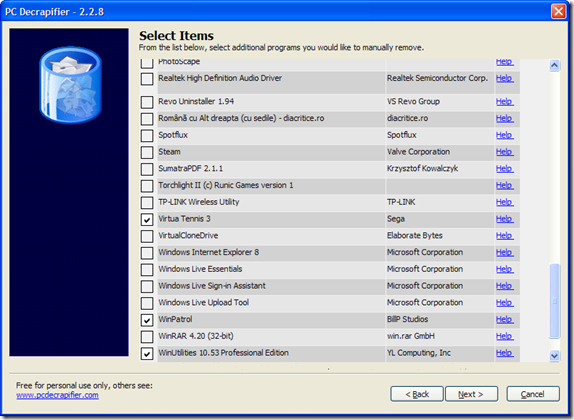Open Help link for Steam

coord(504,152)
